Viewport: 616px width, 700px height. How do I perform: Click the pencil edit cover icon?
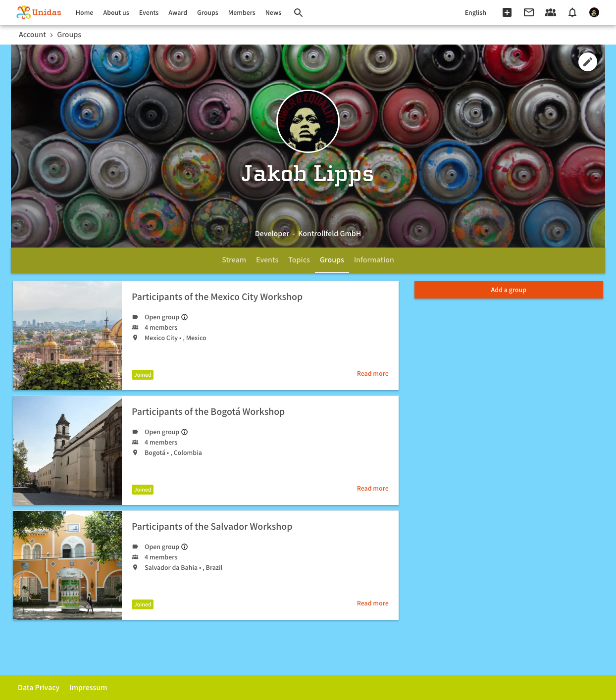tap(588, 62)
